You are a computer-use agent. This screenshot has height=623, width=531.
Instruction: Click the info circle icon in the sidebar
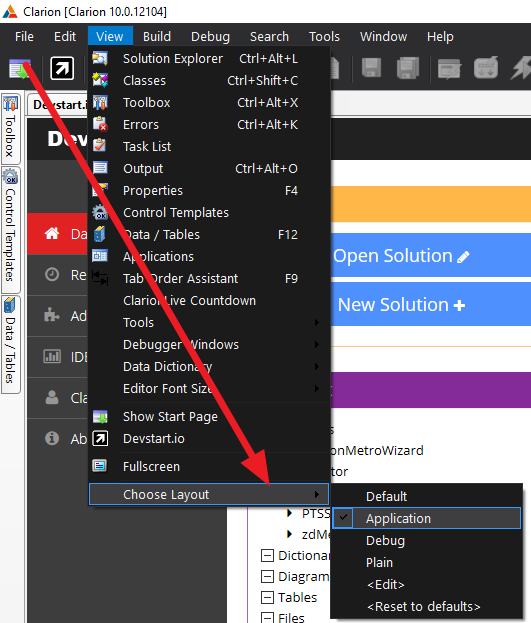(52, 438)
